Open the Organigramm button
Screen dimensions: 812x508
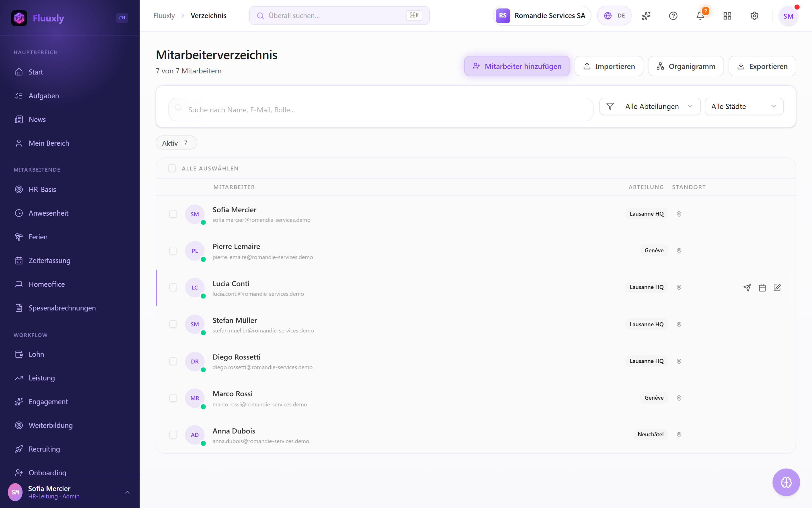pos(685,66)
